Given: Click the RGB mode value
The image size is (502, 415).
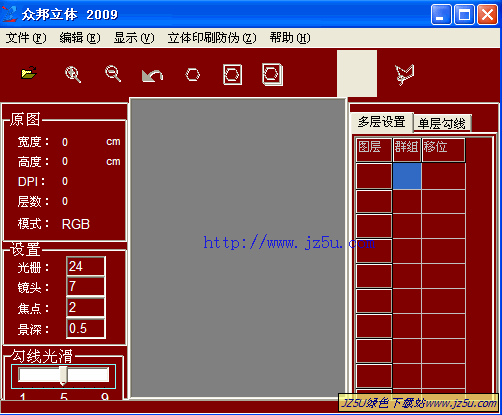Looking at the screenshot, I should coord(76,224).
